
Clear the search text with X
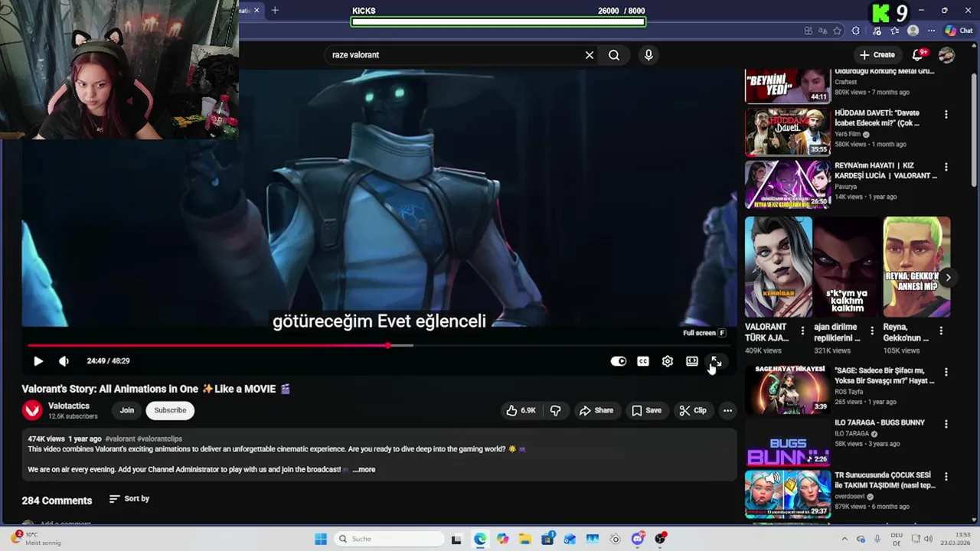click(590, 55)
